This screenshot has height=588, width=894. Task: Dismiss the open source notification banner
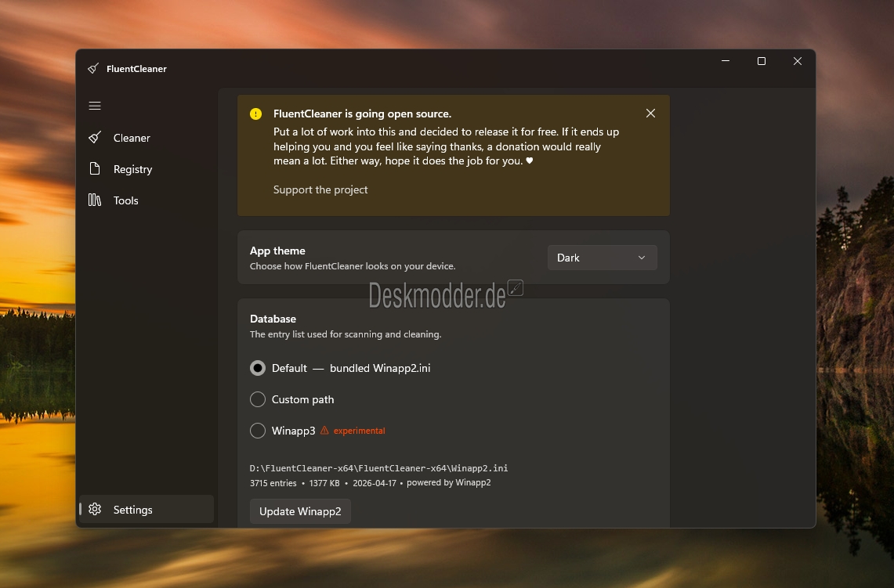tap(650, 114)
